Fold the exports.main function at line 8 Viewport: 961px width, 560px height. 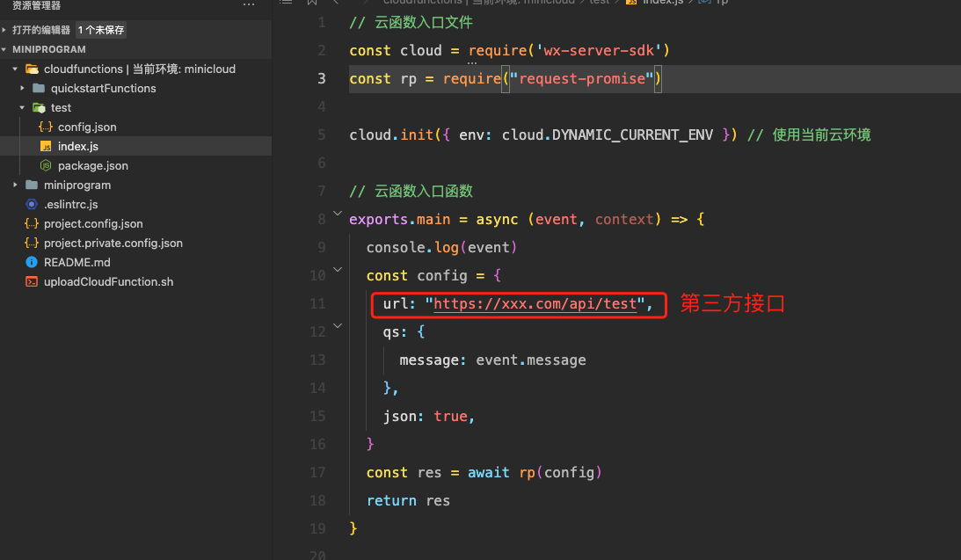pos(338,214)
